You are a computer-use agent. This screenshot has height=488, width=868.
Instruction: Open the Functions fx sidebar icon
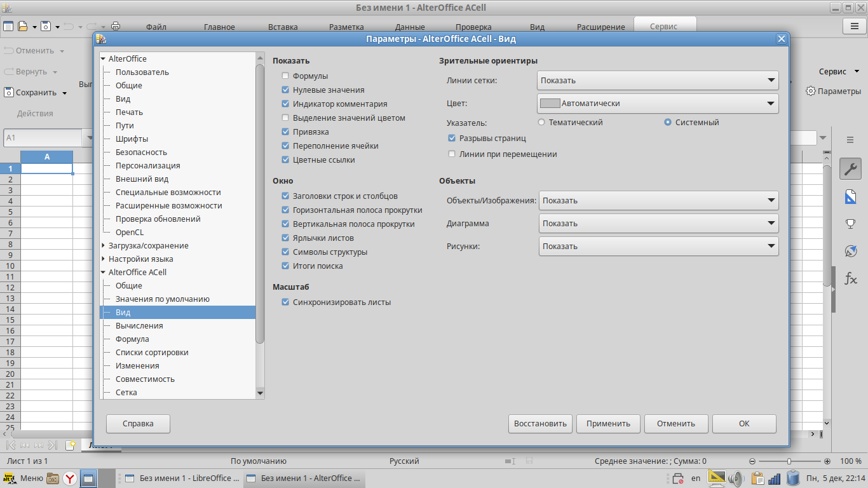(851, 278)
